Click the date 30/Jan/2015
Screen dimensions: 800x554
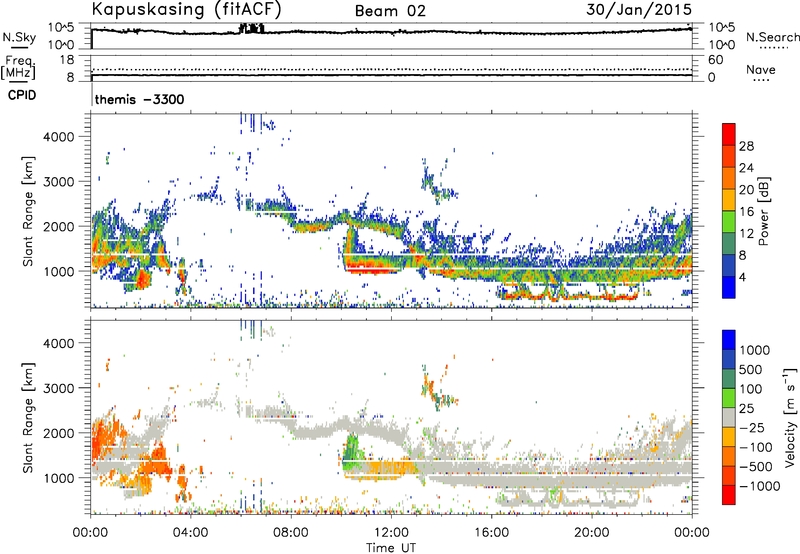tap(639, 9)
